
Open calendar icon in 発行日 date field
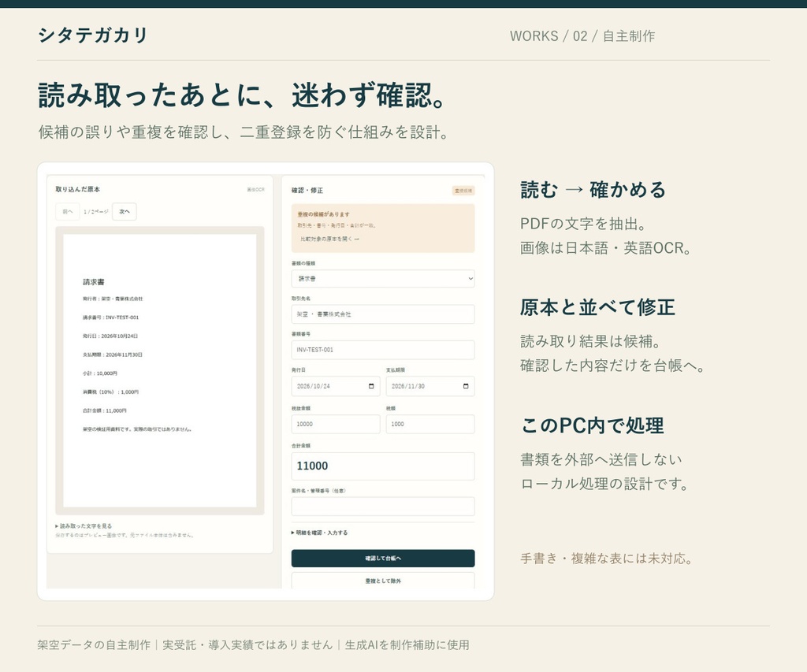click(x=371, y=386)
